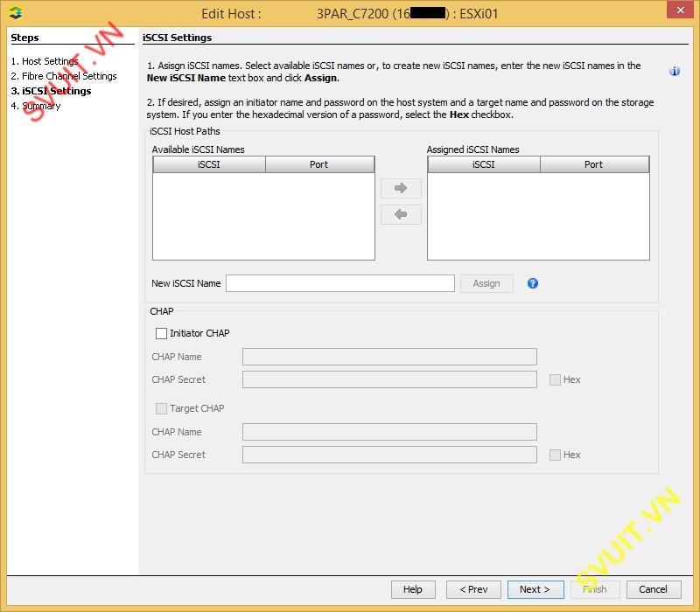Click the Finish button

(x=595, y=589)
